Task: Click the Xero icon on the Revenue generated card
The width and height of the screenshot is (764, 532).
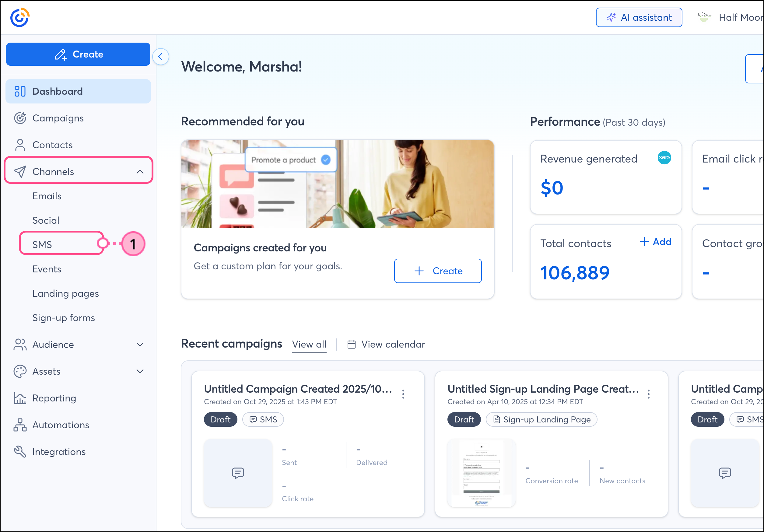Action: point(664,158)
